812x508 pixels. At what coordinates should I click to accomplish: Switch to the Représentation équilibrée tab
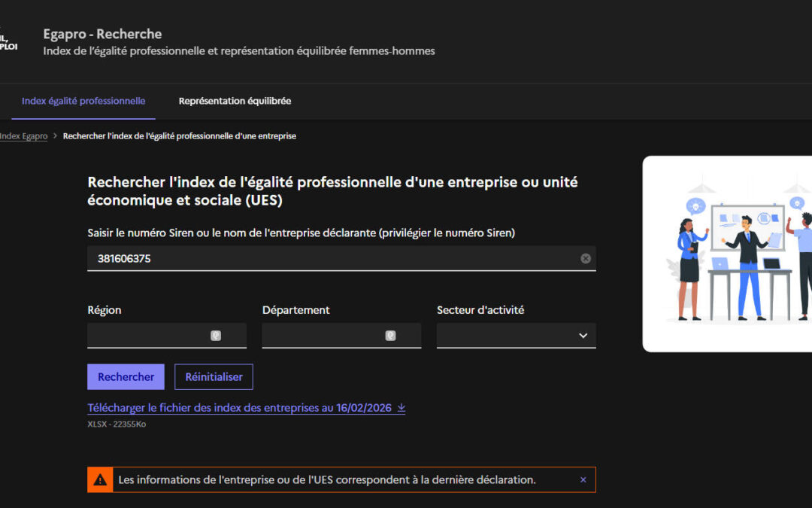point(235,101)
